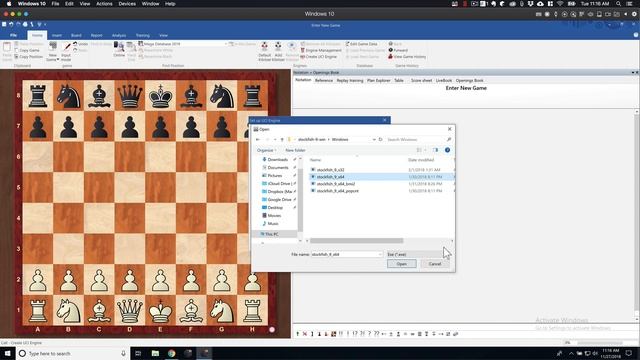Open the Reference tab in notation pane
Screen dimensions: 640x360
coord(324,80)
